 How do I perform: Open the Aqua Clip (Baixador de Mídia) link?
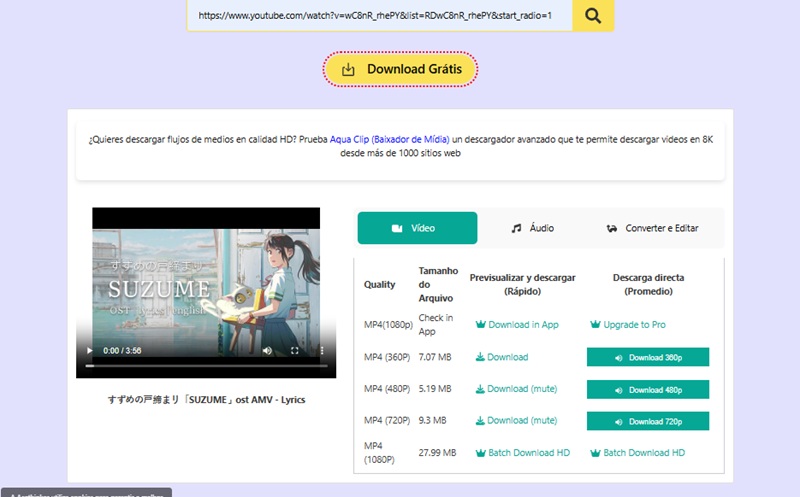(x=390, y=139)
